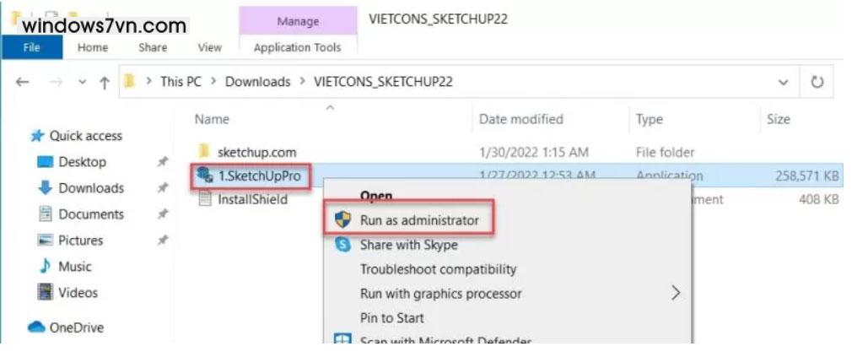This screenshot has height=357, width=868.
Task: Click Downloads in the address breadcrumb
Action: 257,82
